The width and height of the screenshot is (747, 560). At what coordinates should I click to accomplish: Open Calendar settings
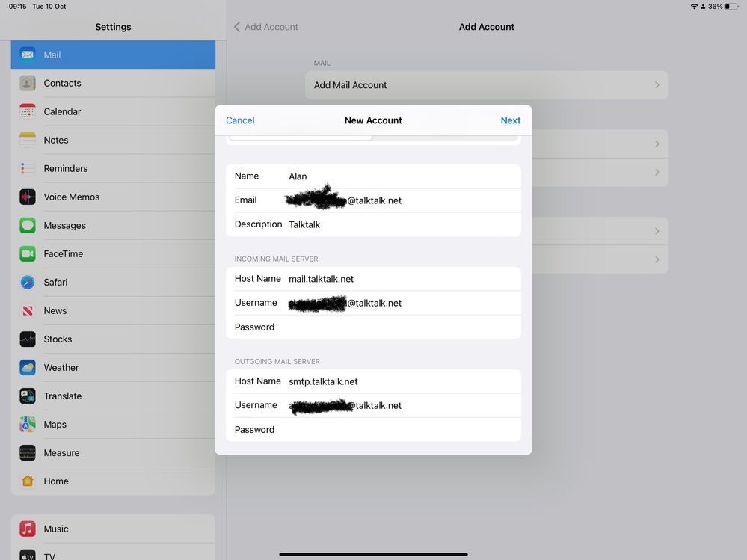113,111
